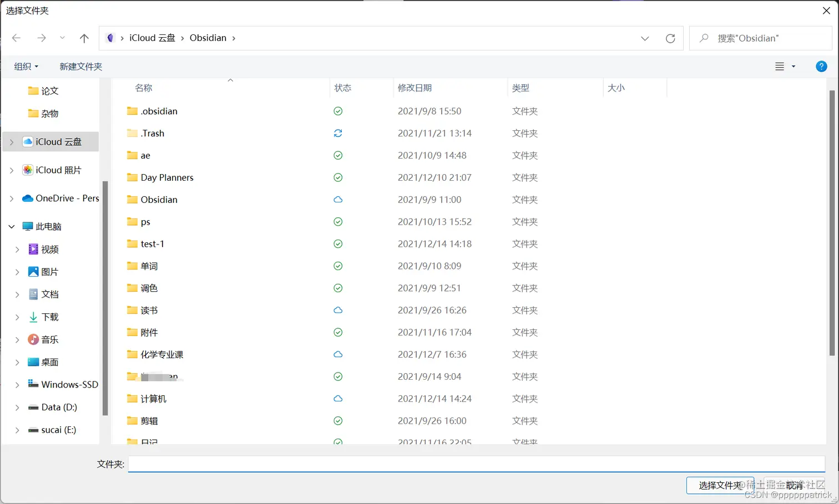Collapse the 此电脑 tree node
The image size is (839, 504).
12,226
